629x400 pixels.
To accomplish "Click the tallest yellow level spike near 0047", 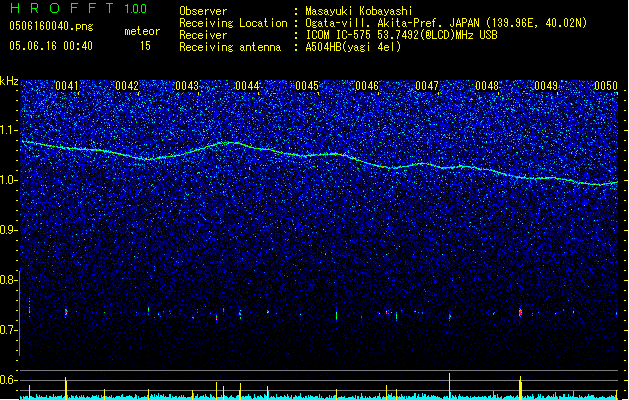I will (449, 386).
